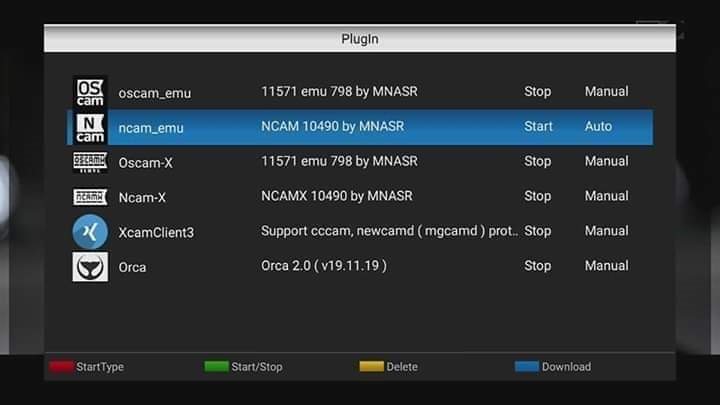Screen dimensions: 720x405
Task: Click the PlugIn title bar
Action: tap(360, 39)
